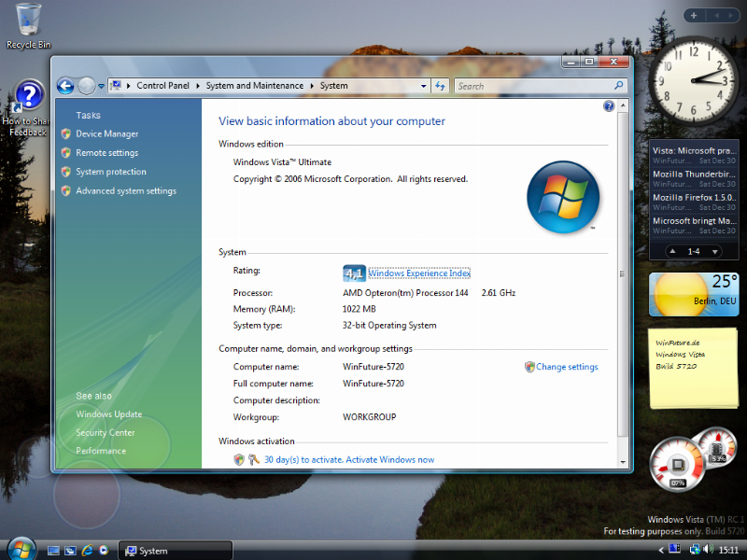Open Vista: Microsoft feed headline
Screen dimensions: 747x560
pyautogui.click(x=694, y=155)
